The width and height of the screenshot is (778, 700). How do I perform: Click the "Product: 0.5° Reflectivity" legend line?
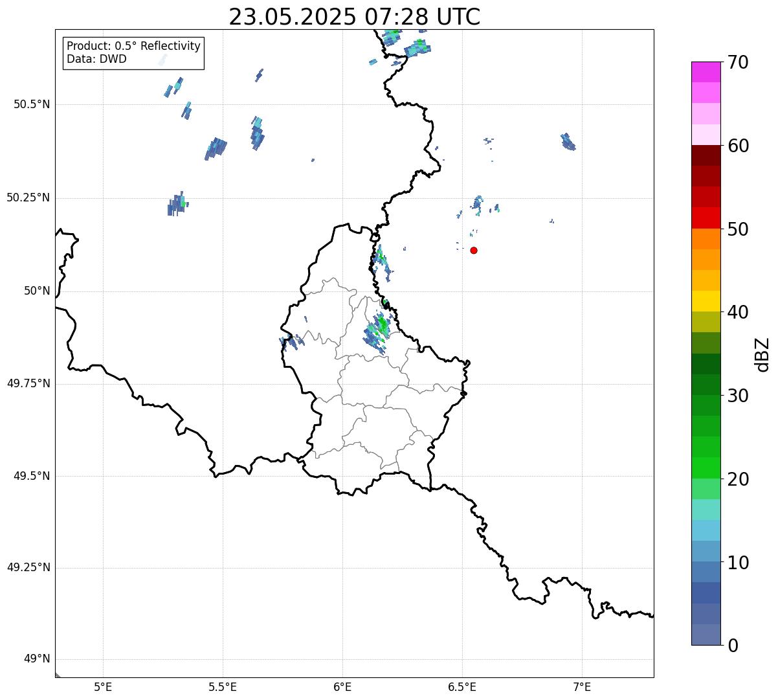(x=133, y=46)
